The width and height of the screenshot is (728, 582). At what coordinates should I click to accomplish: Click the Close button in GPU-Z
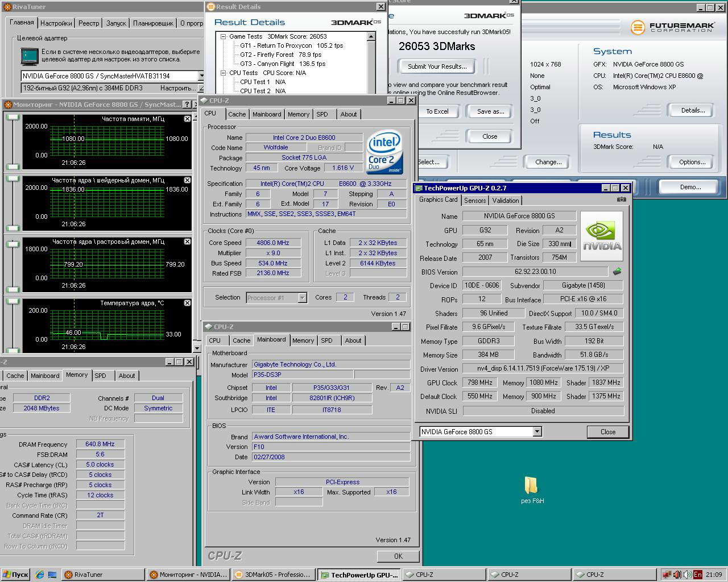(607, 432)
